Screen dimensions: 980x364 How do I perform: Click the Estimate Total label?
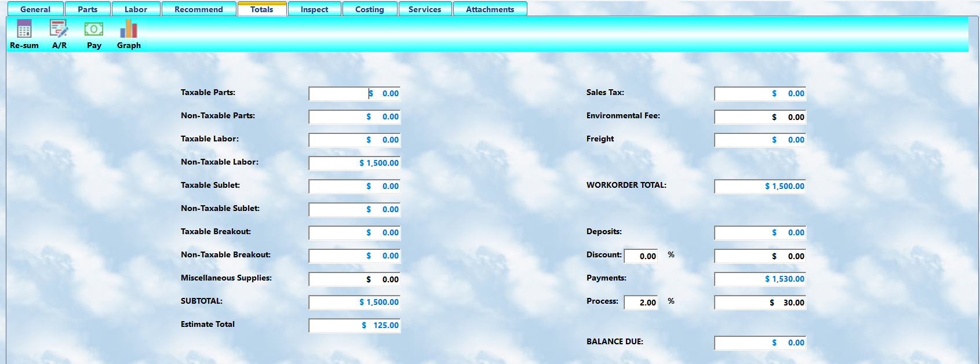pos(207,324)
